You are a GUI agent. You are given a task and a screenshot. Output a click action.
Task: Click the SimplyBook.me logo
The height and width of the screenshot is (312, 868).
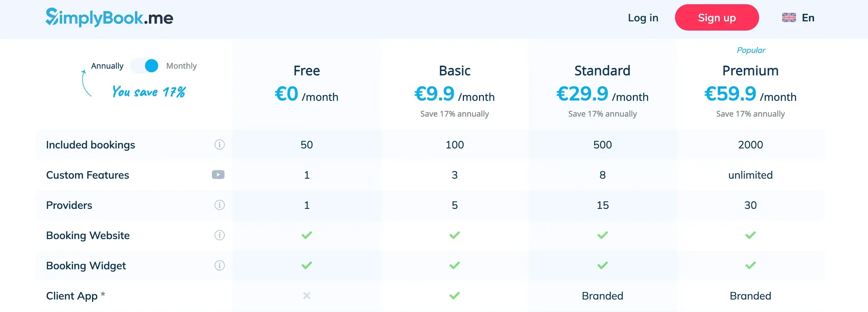pos(109,17)
